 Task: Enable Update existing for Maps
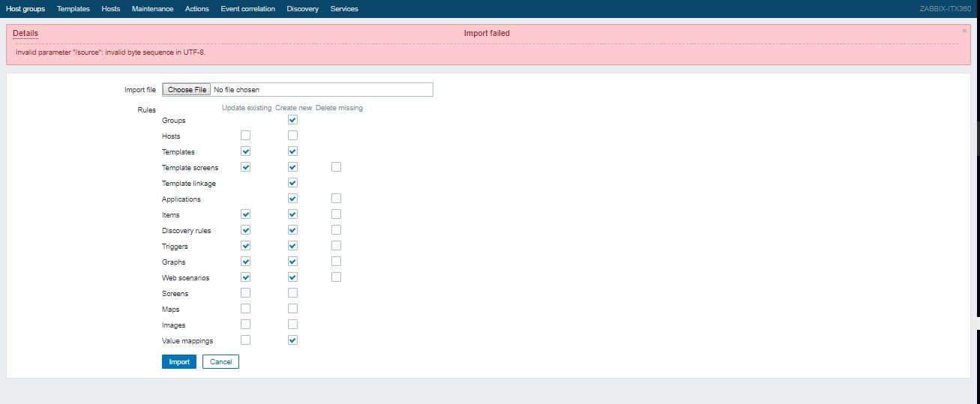click(245, 309)
